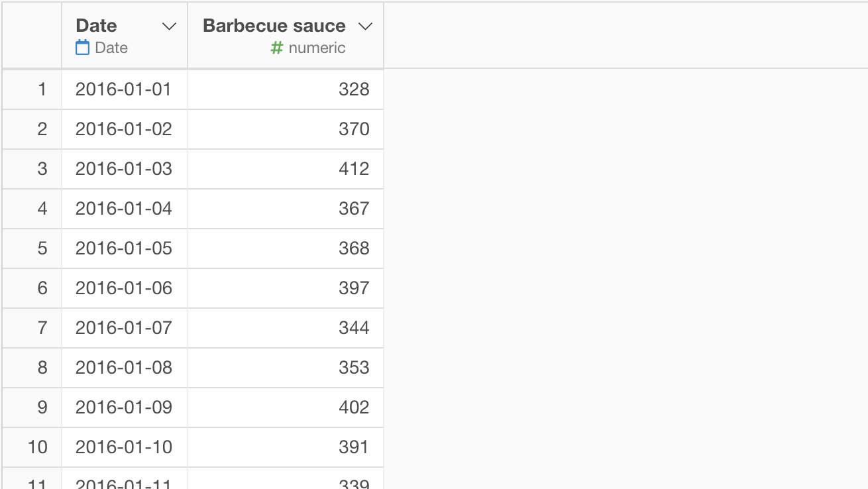Image resolution: width=868 pixels, height=489 pixels.
Task: Select the value cell 344
Action: pos(286,328)
